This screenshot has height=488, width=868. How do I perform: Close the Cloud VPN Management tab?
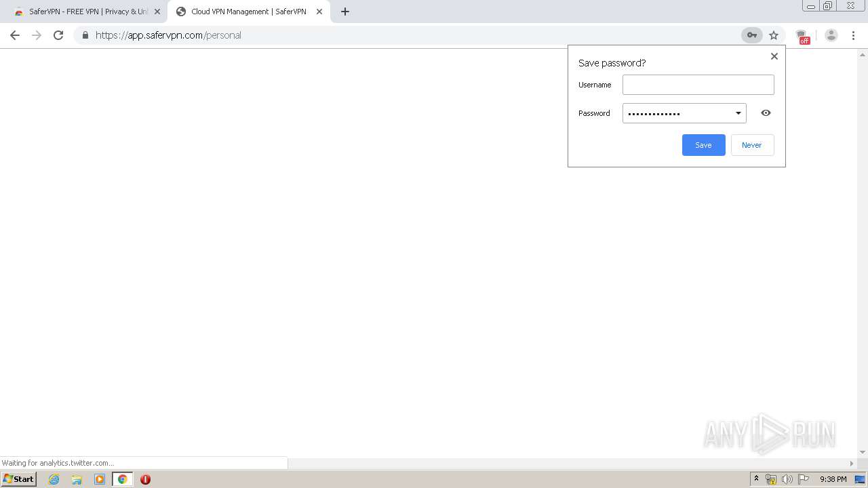click(319, 12)
